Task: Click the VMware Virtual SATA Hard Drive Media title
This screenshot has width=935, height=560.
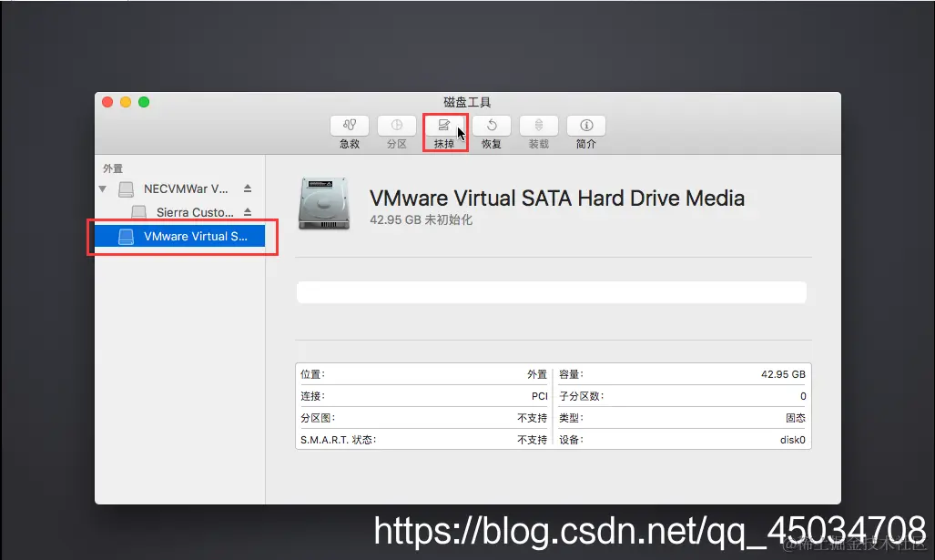Action: coord(557,198)
